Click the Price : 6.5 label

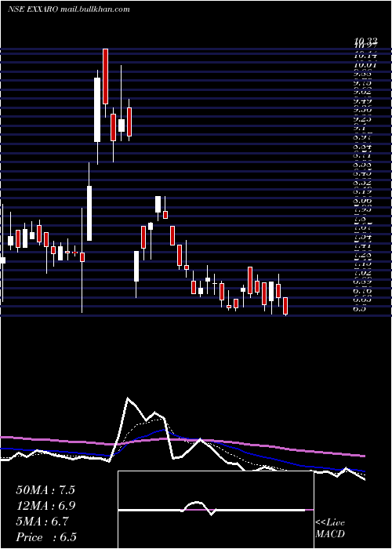tap(46, 537)
